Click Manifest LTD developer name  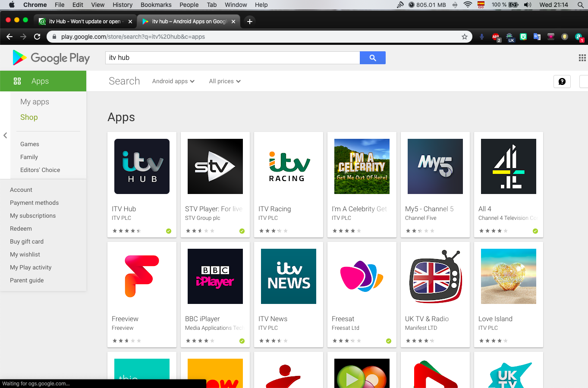pos(421,328)
